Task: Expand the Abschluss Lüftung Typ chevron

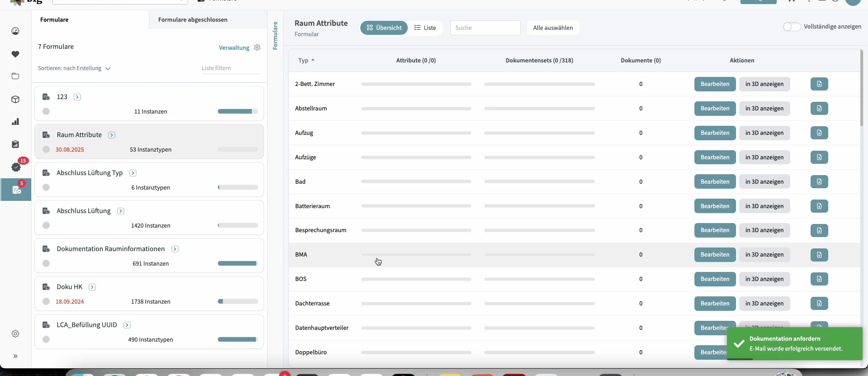Action: click(x=133, y=173)
